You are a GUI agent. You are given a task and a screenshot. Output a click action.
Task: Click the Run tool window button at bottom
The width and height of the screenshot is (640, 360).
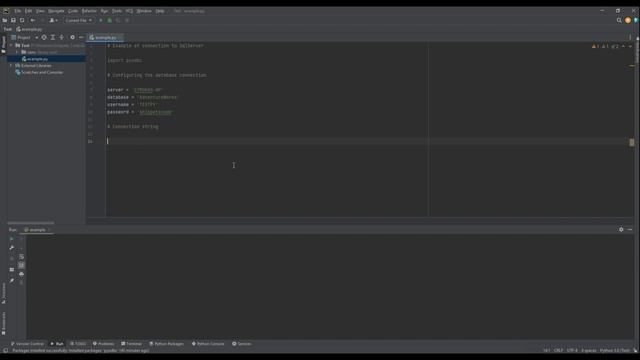tap(57, 344)
